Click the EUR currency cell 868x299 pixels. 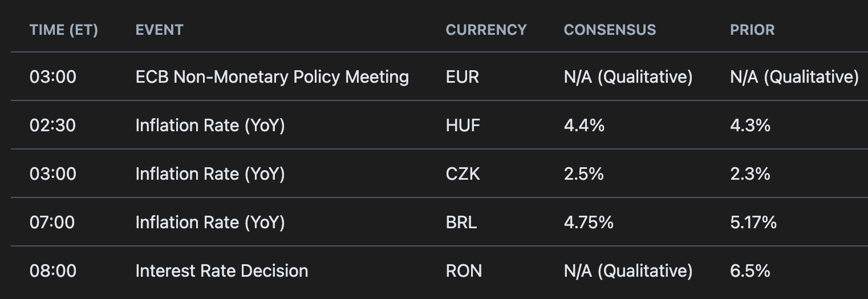click(x=463, y=76)
